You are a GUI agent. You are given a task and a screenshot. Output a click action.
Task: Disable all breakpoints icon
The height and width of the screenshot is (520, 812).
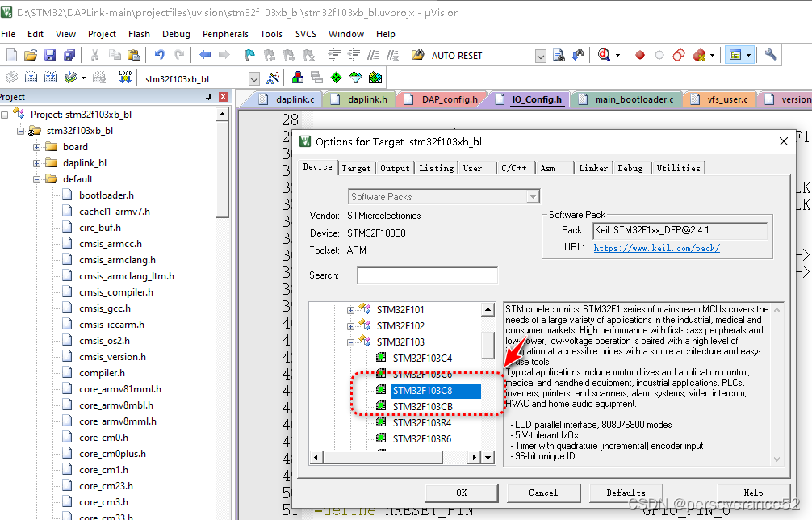pyautogui.click(x=679, y=55)
